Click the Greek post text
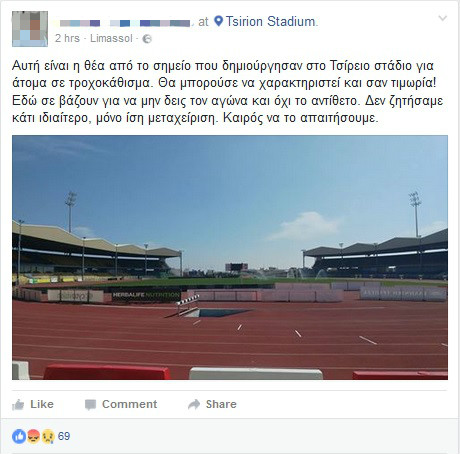 [228, 92]
